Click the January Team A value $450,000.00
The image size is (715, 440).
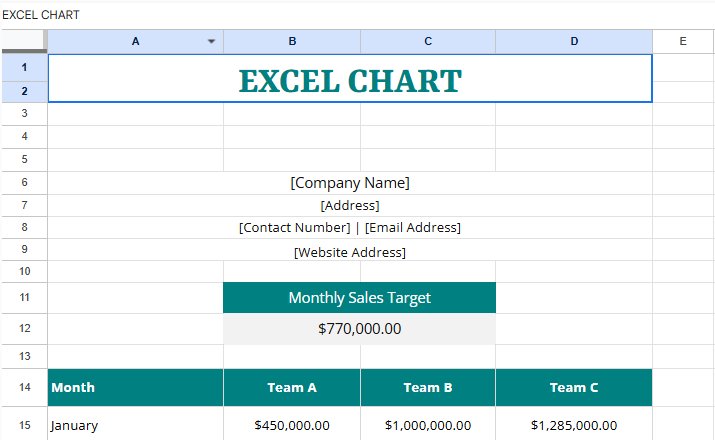pos(292,425)
